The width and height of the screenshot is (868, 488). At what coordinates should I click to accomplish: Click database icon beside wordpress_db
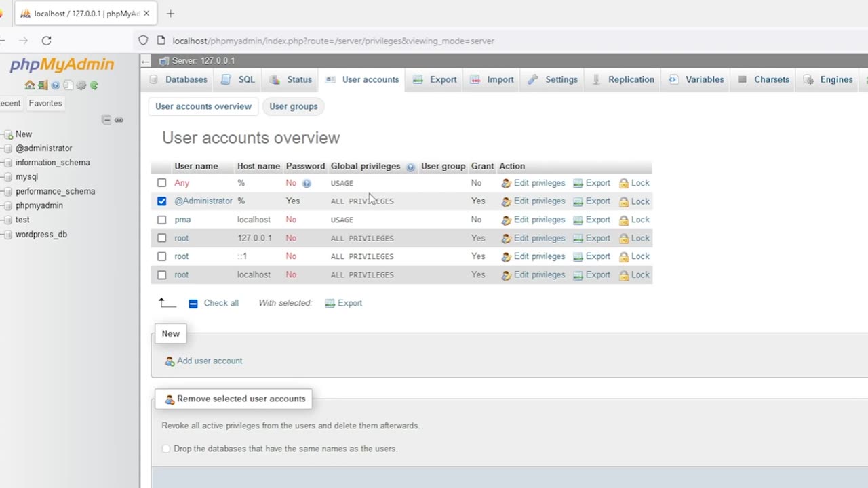point(8,235)
